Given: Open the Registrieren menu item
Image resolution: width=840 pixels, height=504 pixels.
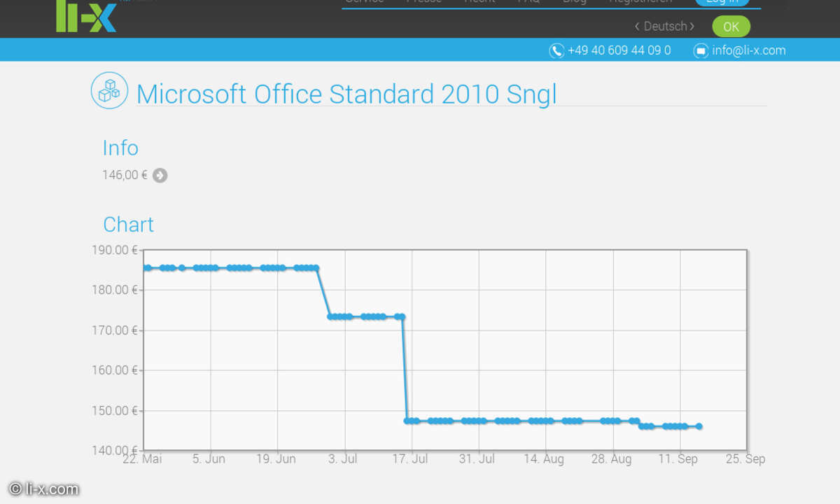Looking at the screenshot, I should click(640, 1).
